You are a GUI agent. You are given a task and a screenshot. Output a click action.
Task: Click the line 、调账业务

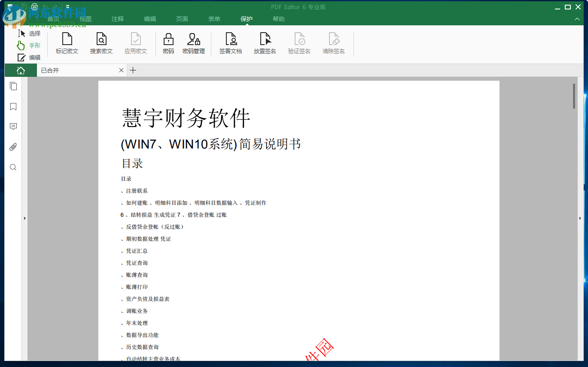point(134,311)
